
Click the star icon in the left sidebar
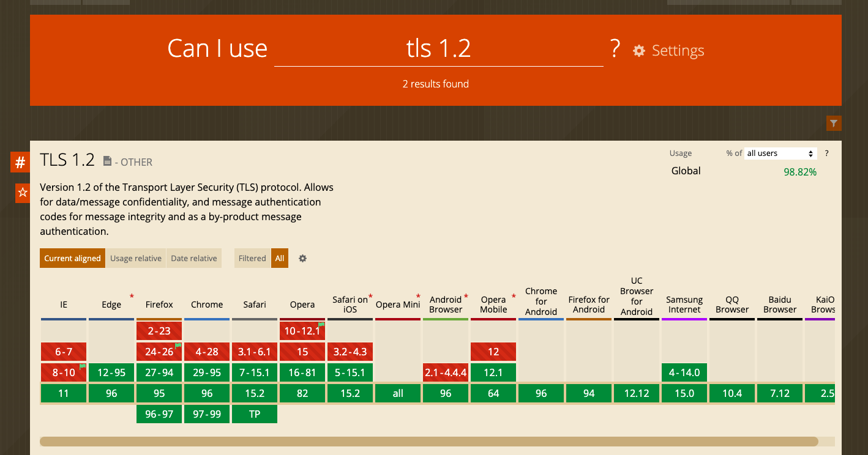coord(22,193)
